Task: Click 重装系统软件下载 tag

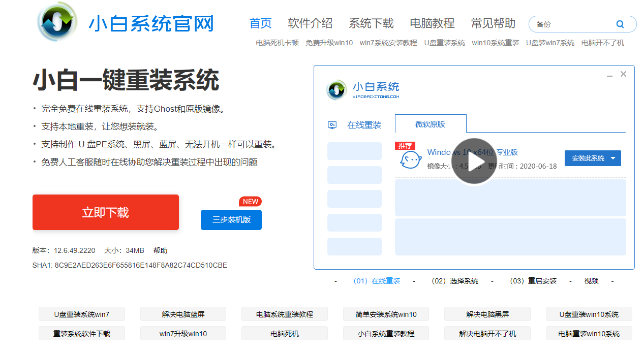Action: (x=82, y=333)
